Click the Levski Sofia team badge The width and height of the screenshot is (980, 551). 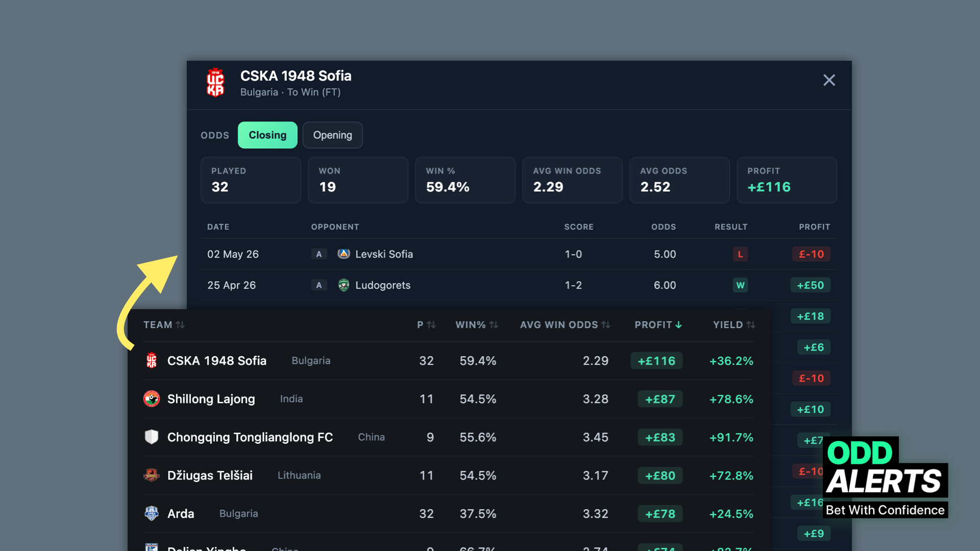pos(344,254)
